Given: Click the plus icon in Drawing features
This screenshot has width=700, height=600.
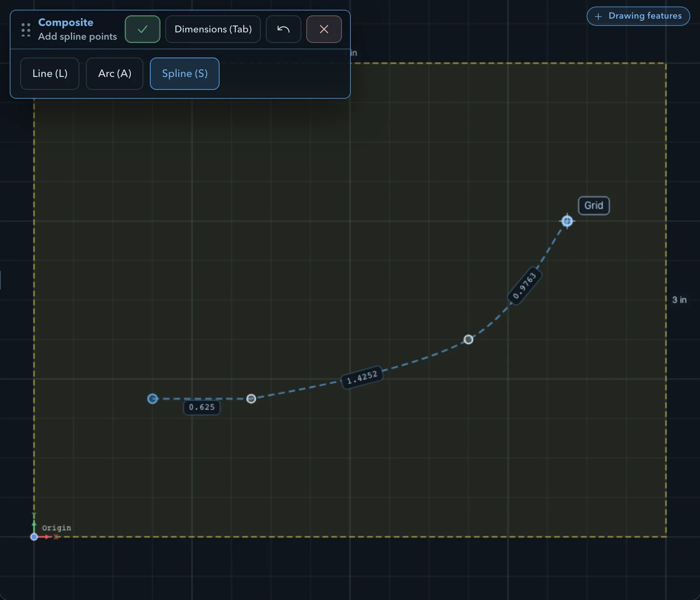Looking at the screenshot, I should coord(598,17).
